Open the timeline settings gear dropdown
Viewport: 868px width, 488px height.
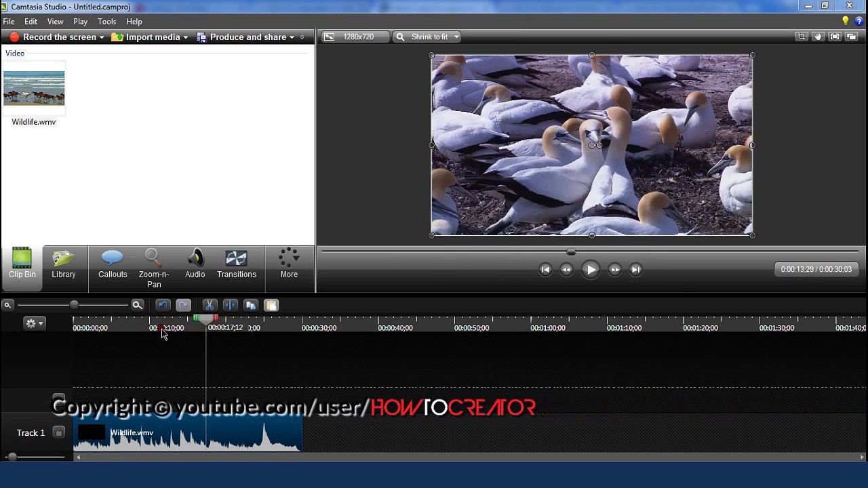coord(34,324)
